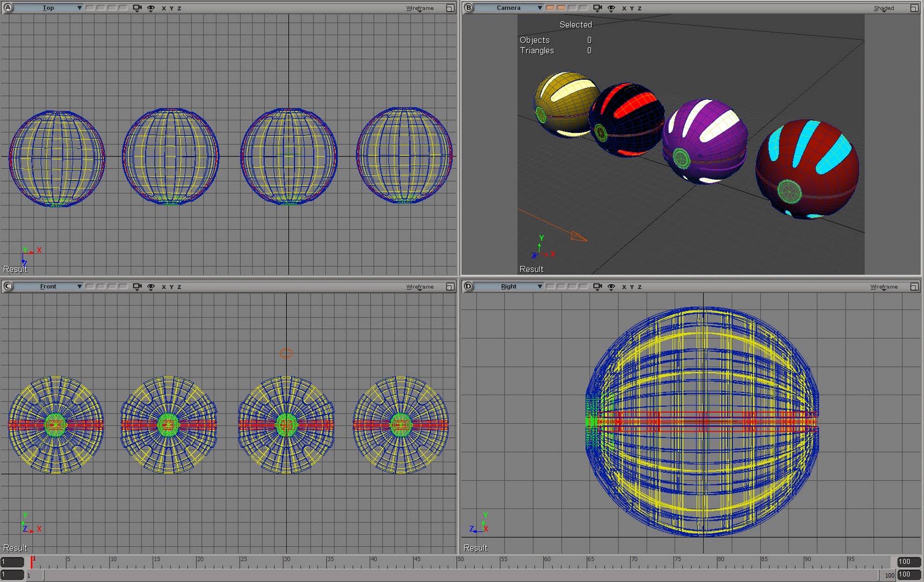
Task: Toggle the Y axis button in Top viewport
Action: (172, 9)
